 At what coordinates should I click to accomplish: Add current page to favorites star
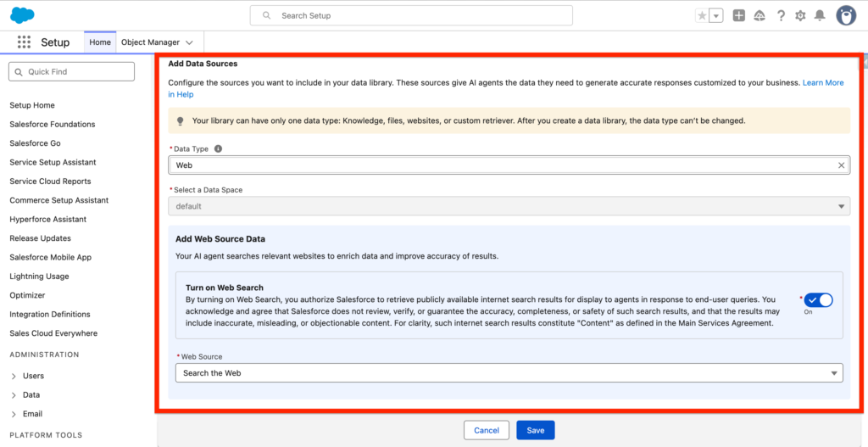[702, 15]
